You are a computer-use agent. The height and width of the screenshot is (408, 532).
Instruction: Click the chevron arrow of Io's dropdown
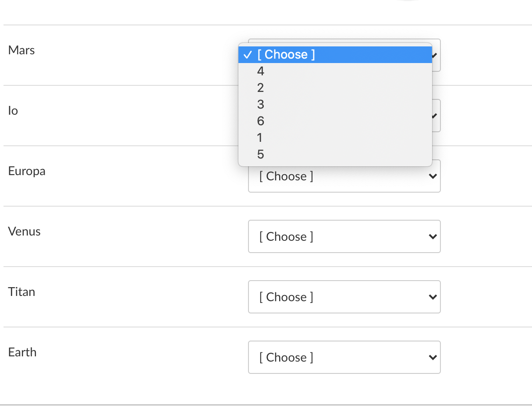pos(435,116)
